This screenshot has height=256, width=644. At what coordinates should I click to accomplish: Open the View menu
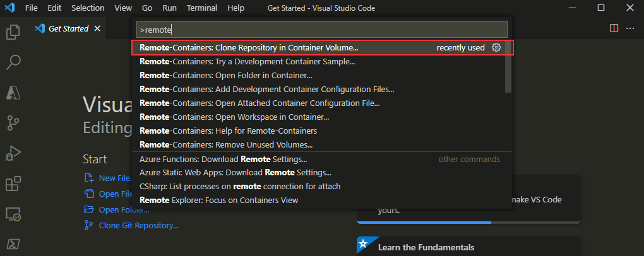[123, 8]
